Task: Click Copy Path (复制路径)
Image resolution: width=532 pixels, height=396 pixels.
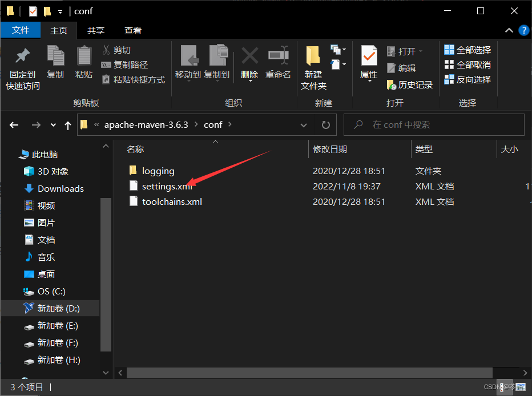Action: tap(124, 64)
